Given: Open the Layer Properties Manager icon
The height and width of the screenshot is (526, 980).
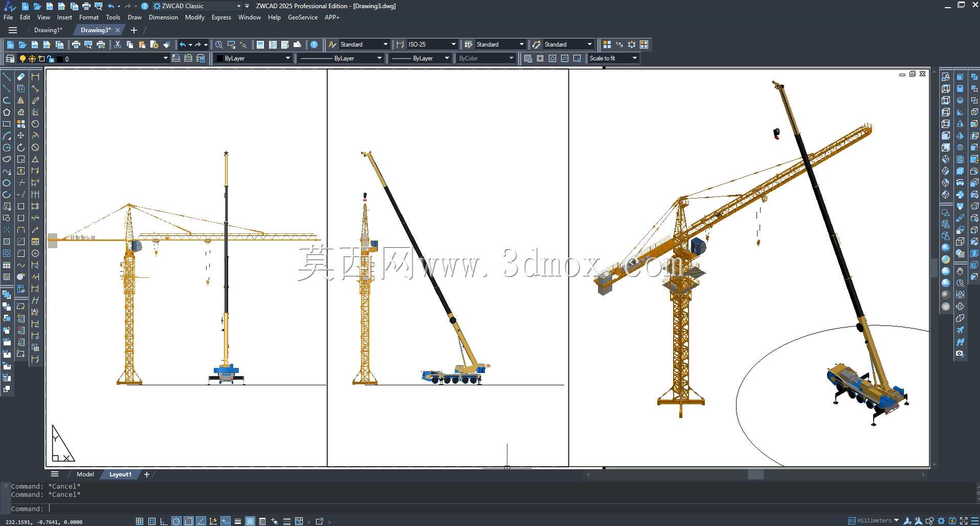Looking at the screenshot, I should [x=10, y=58].
